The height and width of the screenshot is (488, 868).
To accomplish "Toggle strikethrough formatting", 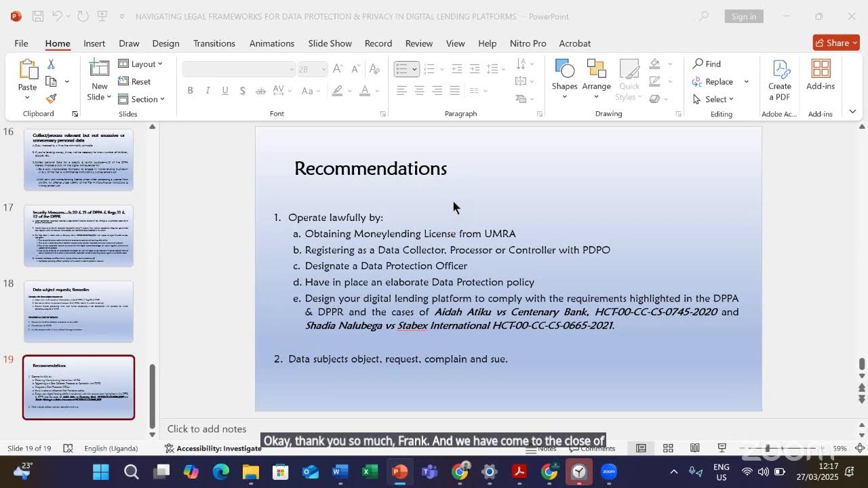I will point(260,91).
